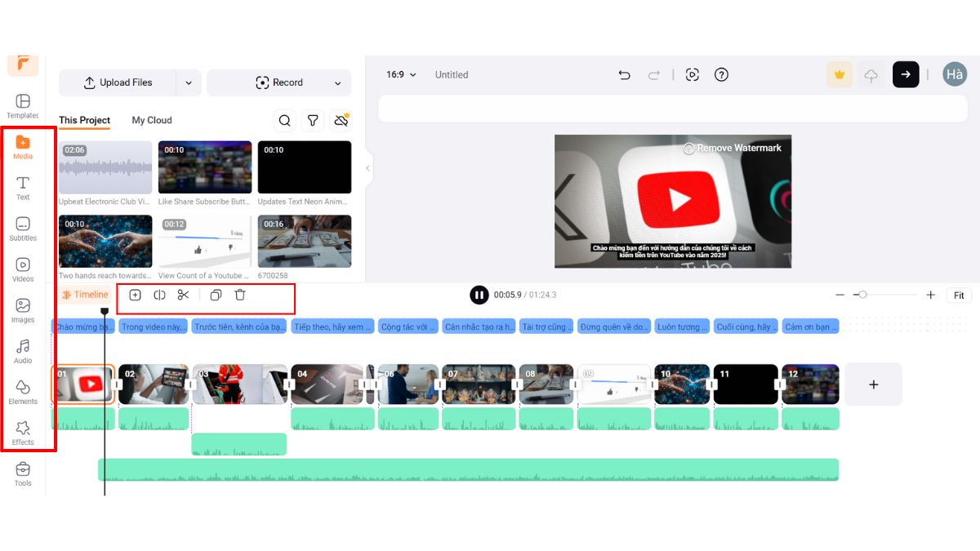Redo the last action
980x551 pixels.
pos(653,75)
